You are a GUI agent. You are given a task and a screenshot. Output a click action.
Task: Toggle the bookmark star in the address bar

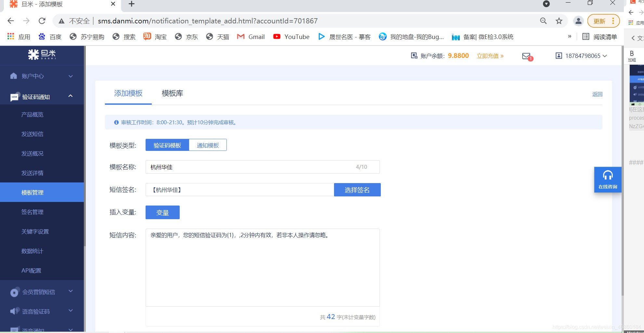[x=559, y=21]
